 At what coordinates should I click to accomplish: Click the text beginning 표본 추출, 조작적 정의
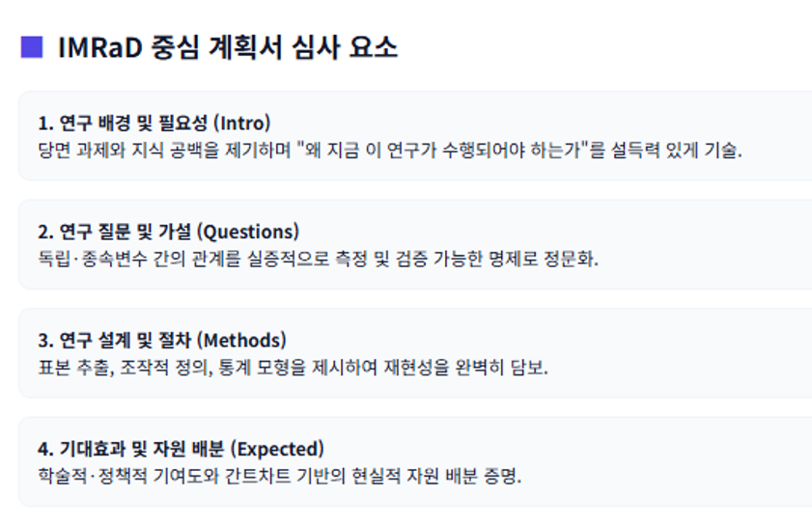(293, 368)
